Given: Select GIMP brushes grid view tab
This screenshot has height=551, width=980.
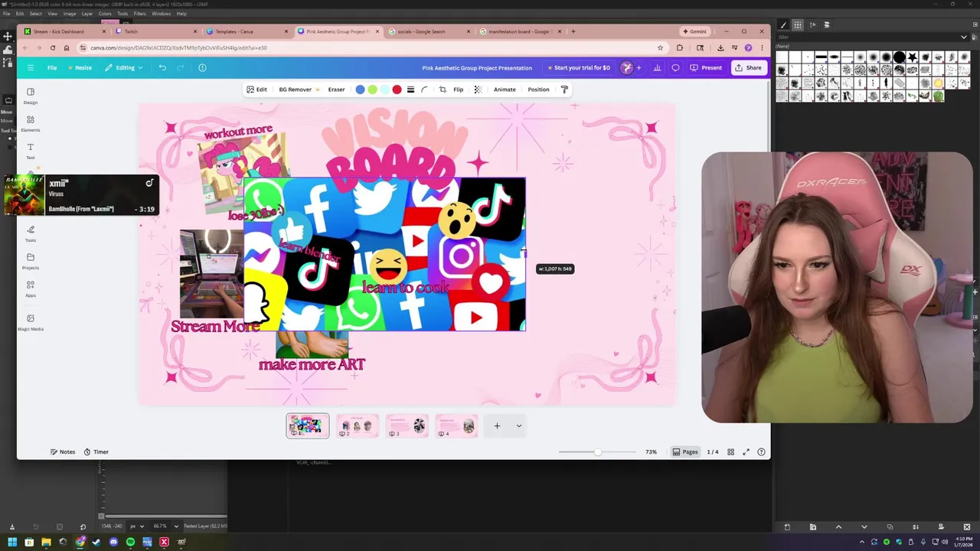Looking at the screenshot, I should [797, 24].
